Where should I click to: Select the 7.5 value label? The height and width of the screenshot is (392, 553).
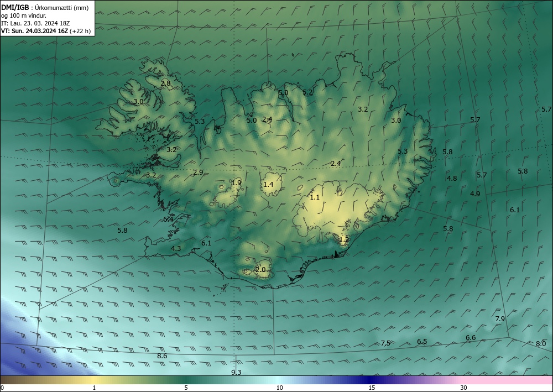coord(385,343)
